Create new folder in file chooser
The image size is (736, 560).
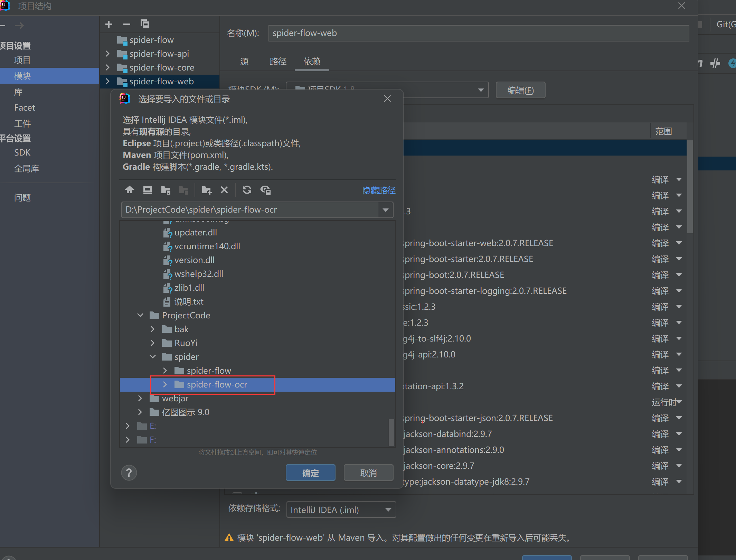(x=207, y=190)
